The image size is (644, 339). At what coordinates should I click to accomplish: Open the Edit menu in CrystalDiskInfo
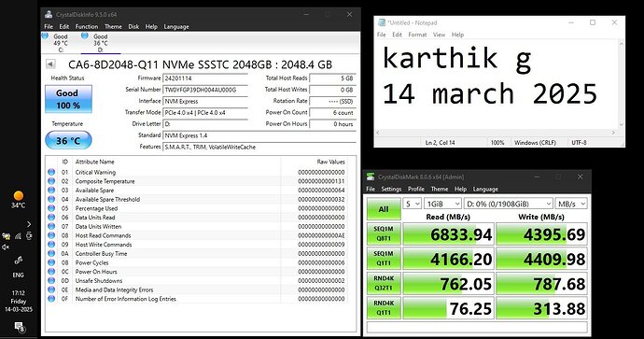(x=64, y=26)
